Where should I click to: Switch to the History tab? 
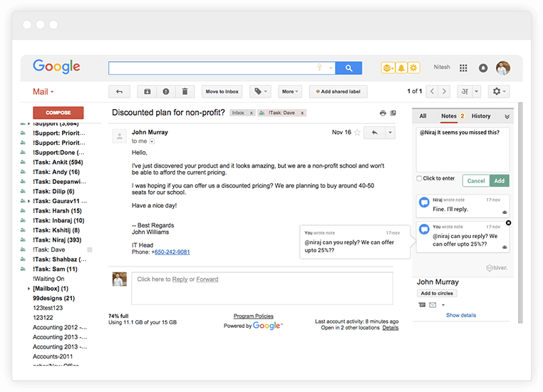click(481, 116)
